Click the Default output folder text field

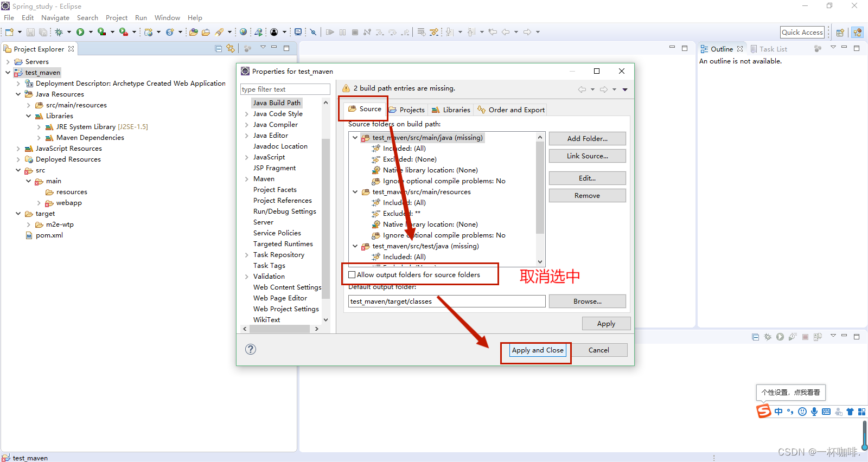coord(447,301)
